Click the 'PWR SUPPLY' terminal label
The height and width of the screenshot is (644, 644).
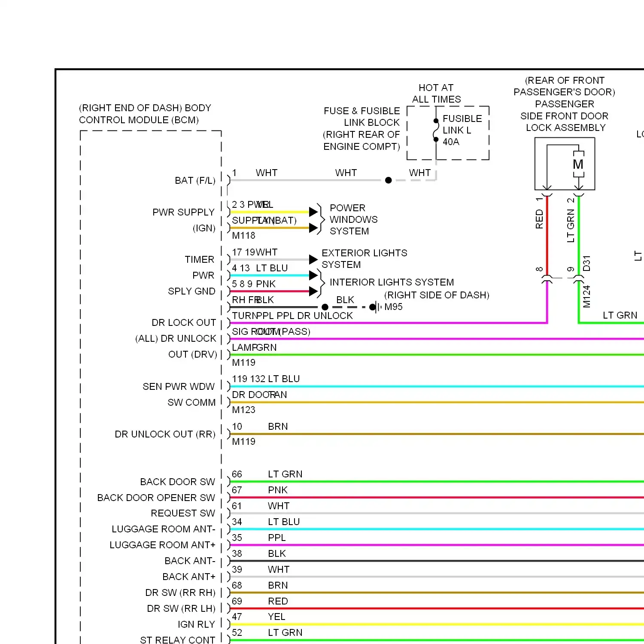(x=183, y=212)
